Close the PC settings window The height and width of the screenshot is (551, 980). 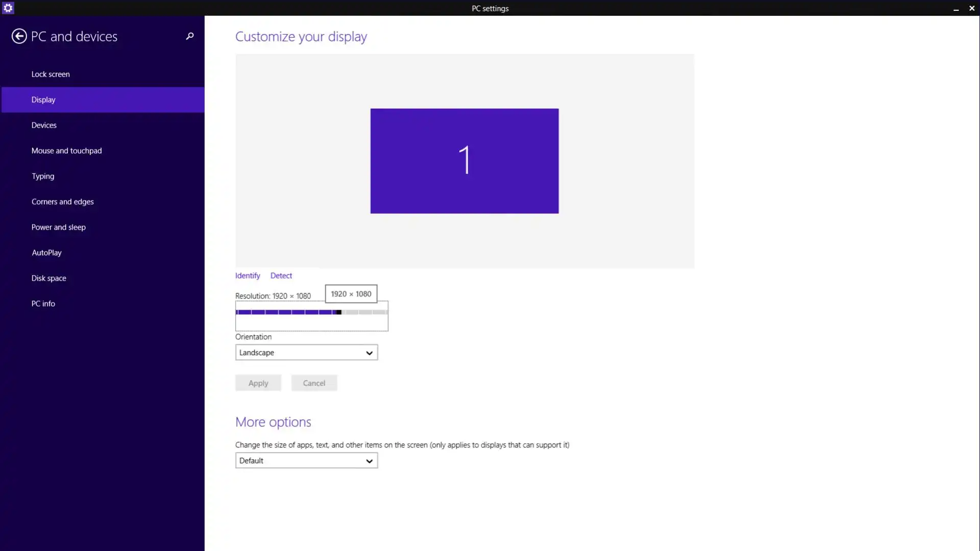click(972, 8)
